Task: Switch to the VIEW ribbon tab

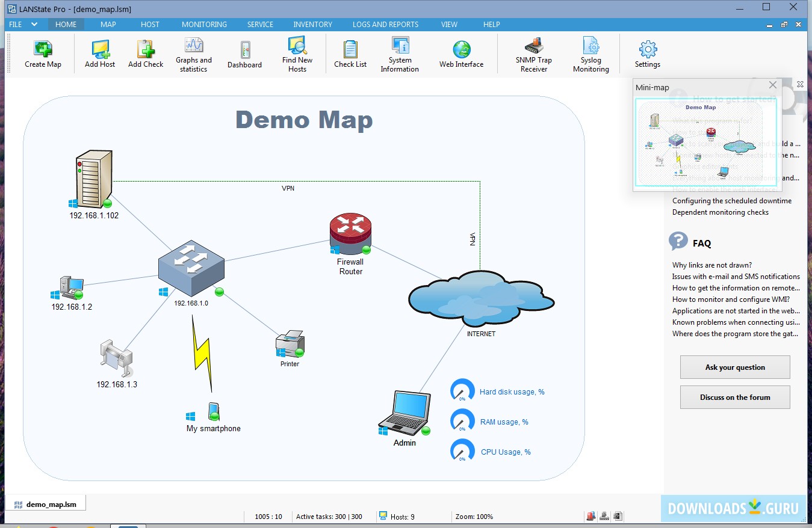Action: (449, 25)
